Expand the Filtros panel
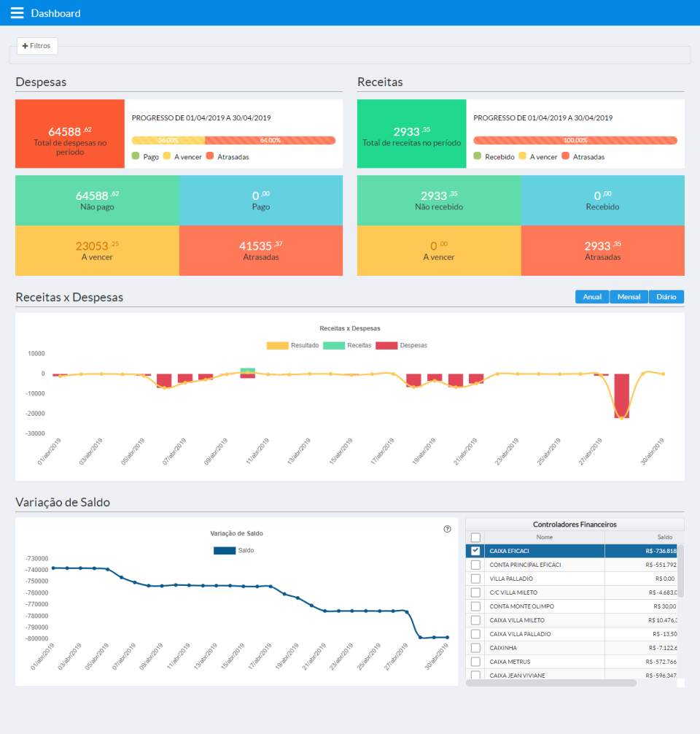 (x=36, y=45)
